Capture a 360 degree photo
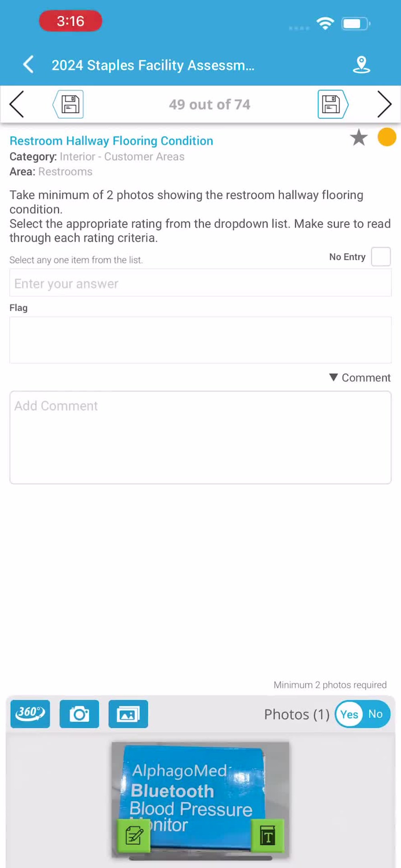 point(30,714)
